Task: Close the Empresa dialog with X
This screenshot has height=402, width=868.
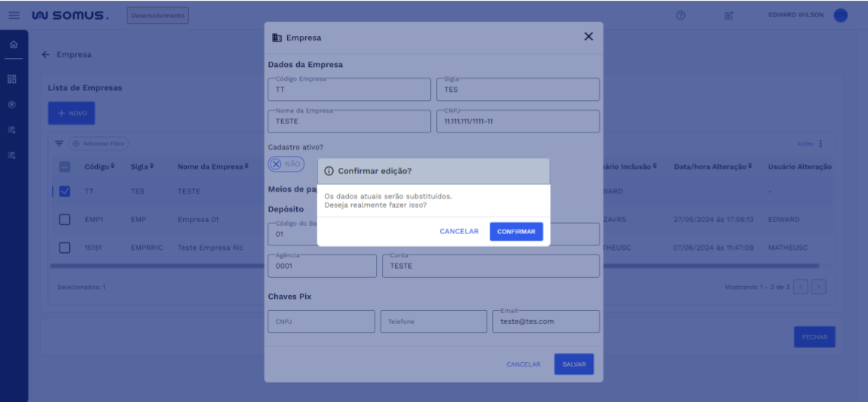Action: point(588,37)
